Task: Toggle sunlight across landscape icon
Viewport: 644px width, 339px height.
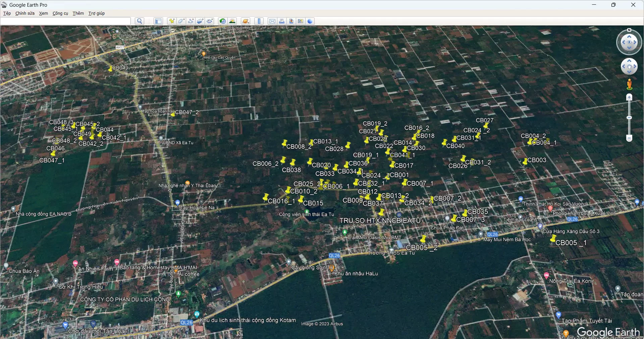Action: (x=232, y=21)
